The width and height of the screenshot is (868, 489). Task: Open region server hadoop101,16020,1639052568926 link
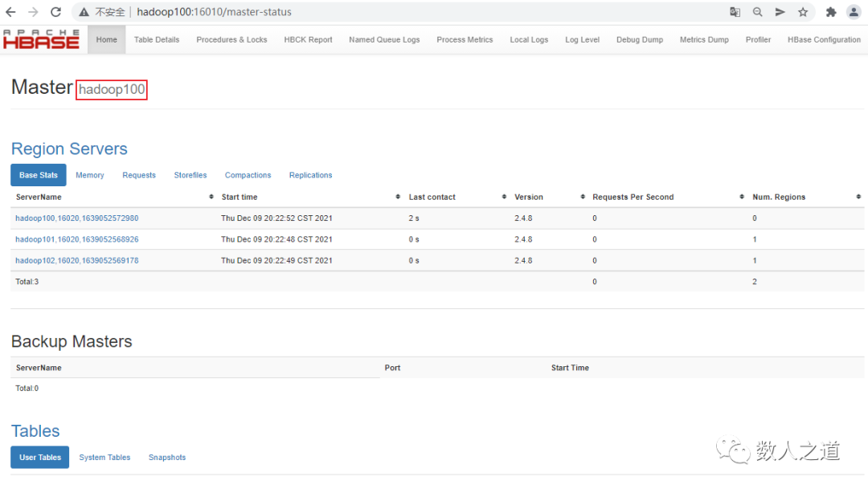point(77,239)
